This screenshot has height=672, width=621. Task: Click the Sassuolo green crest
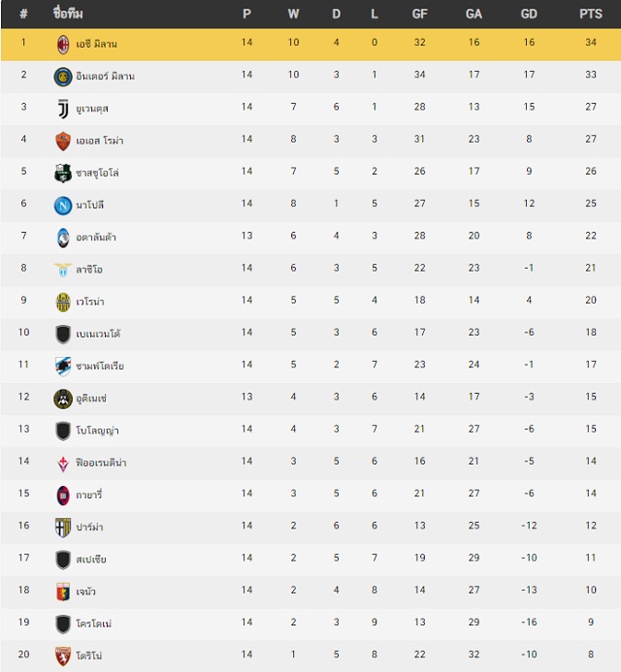[x=63, y=174]
